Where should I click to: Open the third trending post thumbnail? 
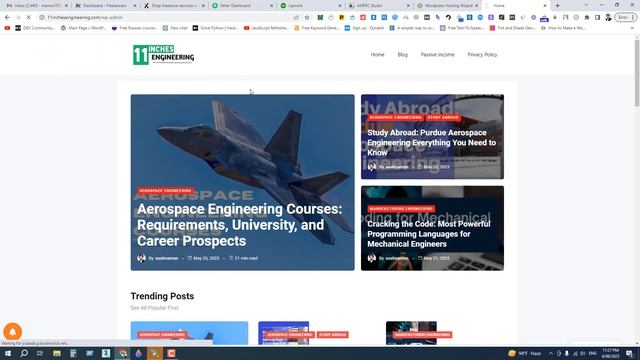411,333
